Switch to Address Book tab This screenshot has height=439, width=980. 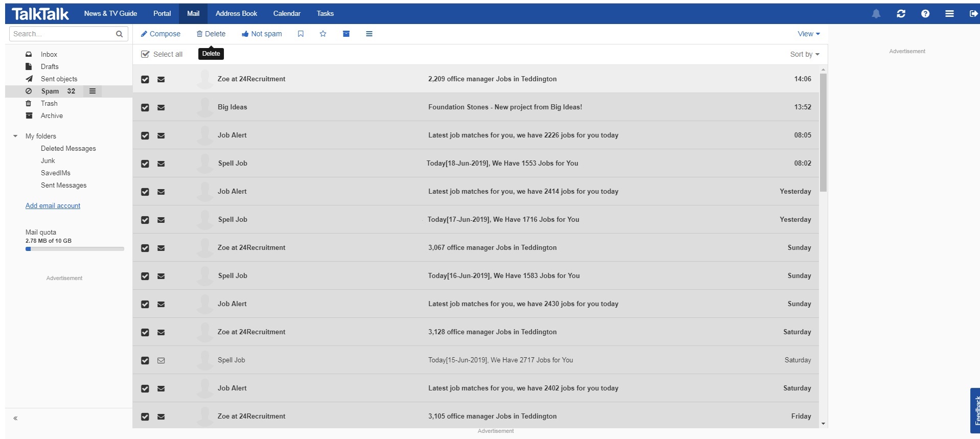[236, 14]
